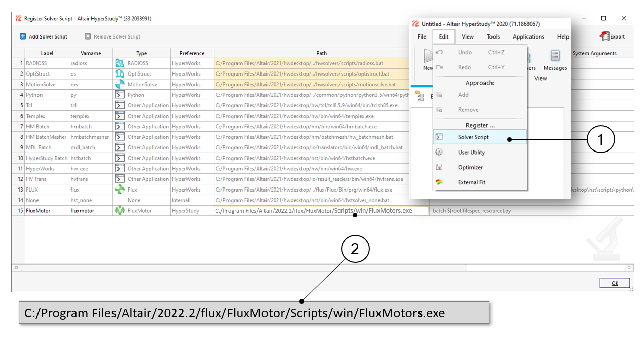Click the FluxMotor type icon in row 15
This screenshot has height=339, width=644.
pyautogui.click(x=120, y=210)
